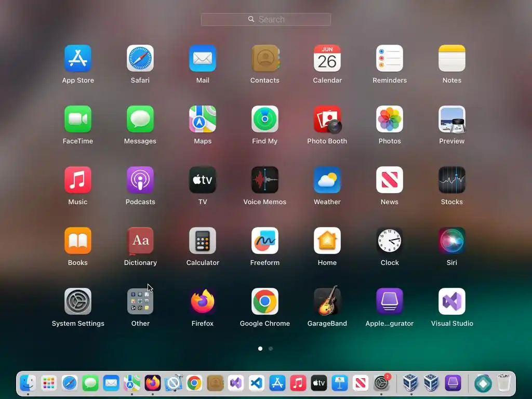This screenshot has width=532, height=399.
Task: Open Messages from the Dock
Action: (90, 383)
